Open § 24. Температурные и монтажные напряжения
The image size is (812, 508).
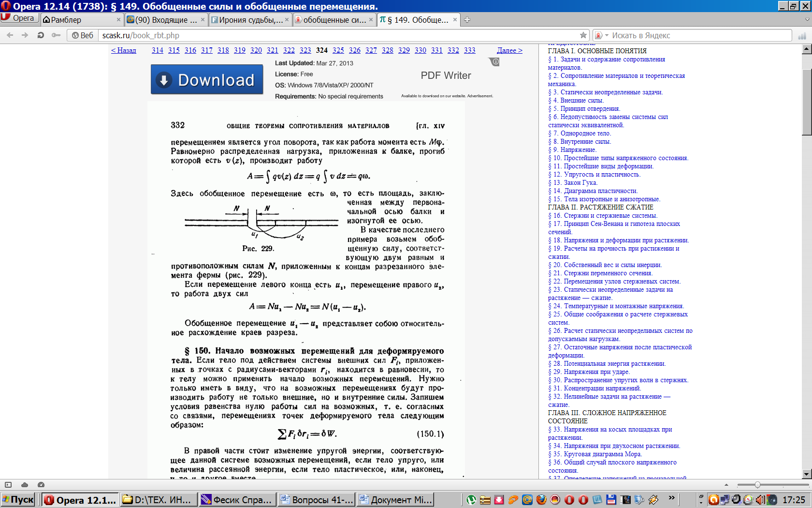click(x=616, y=306)
